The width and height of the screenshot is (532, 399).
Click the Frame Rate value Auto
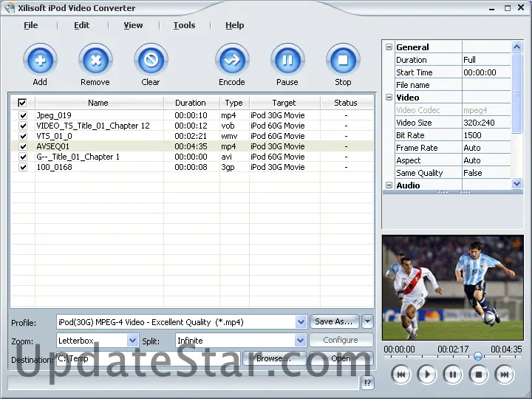point(472,148)
